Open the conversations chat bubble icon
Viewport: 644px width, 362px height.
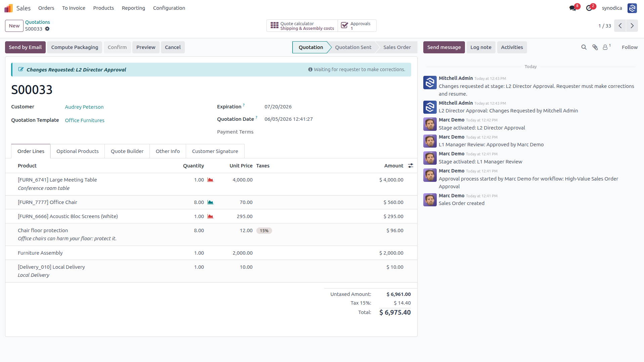(572, 8)
